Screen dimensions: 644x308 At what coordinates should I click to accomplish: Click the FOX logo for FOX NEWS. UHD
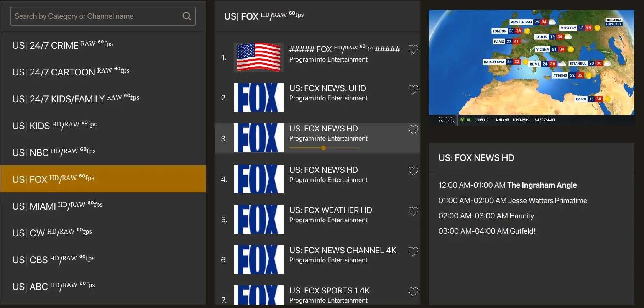tap(259, 97)
